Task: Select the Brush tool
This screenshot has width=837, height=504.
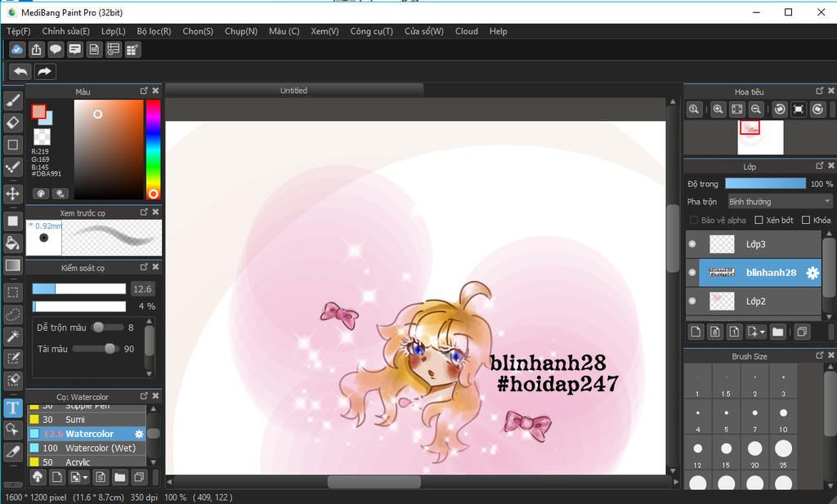Action: click(13, 100)
